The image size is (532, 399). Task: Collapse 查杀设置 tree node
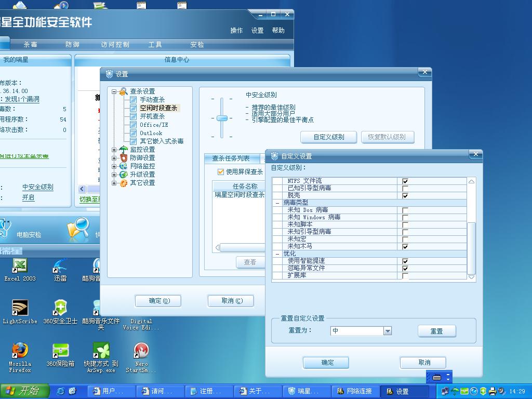coord(114,91)
